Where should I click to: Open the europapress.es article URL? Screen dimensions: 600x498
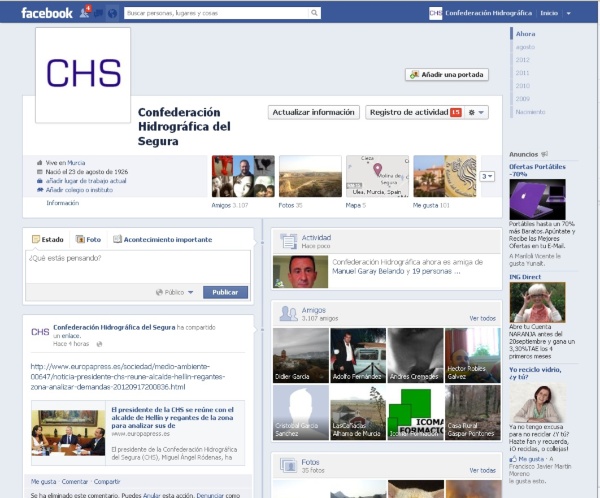click(128, 377)
